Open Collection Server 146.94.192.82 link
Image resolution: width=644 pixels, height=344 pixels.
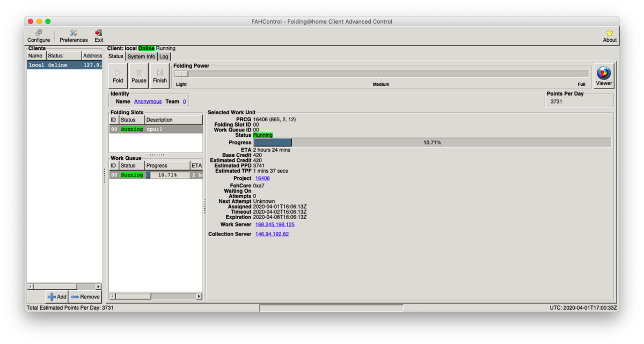[272, 234]
